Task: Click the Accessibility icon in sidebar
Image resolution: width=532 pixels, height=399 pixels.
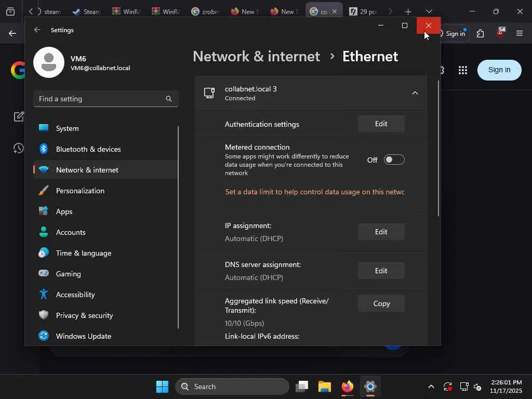Action: pos(44,295)
